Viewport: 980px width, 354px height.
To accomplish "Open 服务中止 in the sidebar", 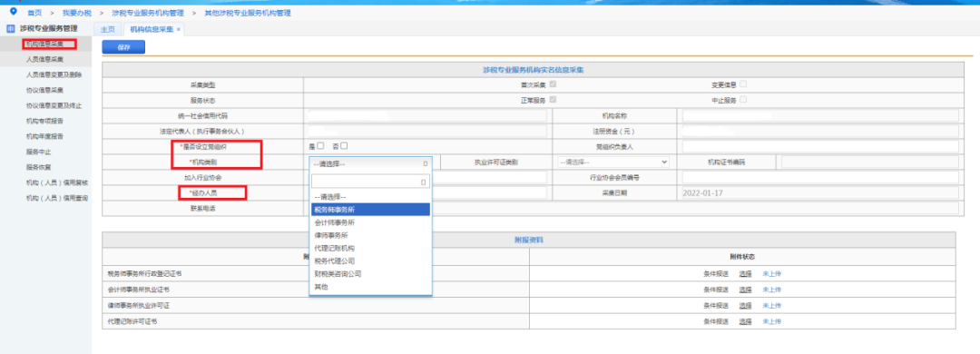I will pyautogui.click(x=38, y=152).
